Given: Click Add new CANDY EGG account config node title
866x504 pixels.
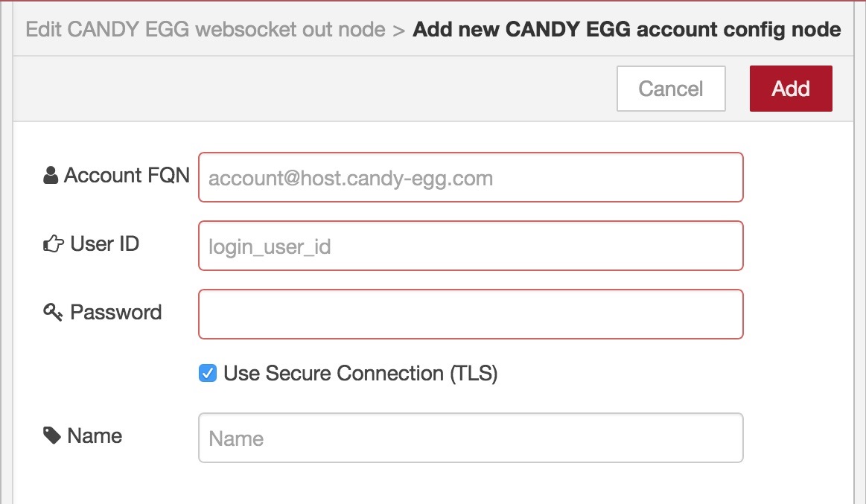Looking at the screenshot, I should (627, 29).
